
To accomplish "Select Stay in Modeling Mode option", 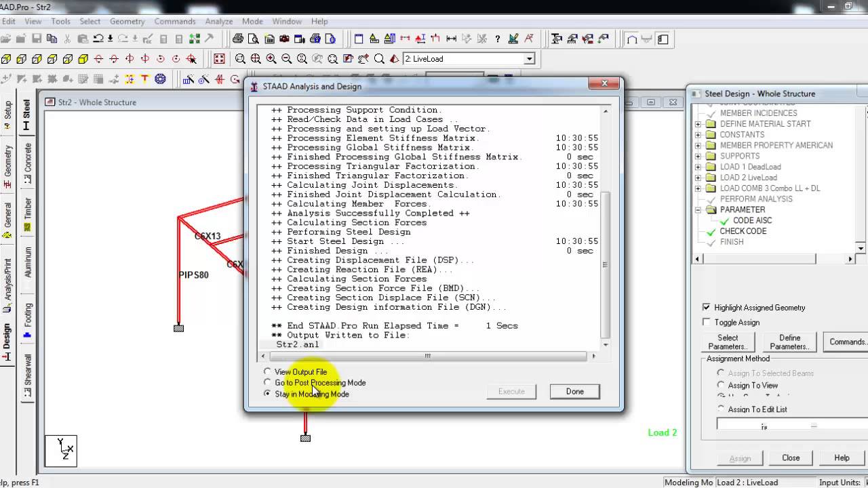I will [268, 394].
